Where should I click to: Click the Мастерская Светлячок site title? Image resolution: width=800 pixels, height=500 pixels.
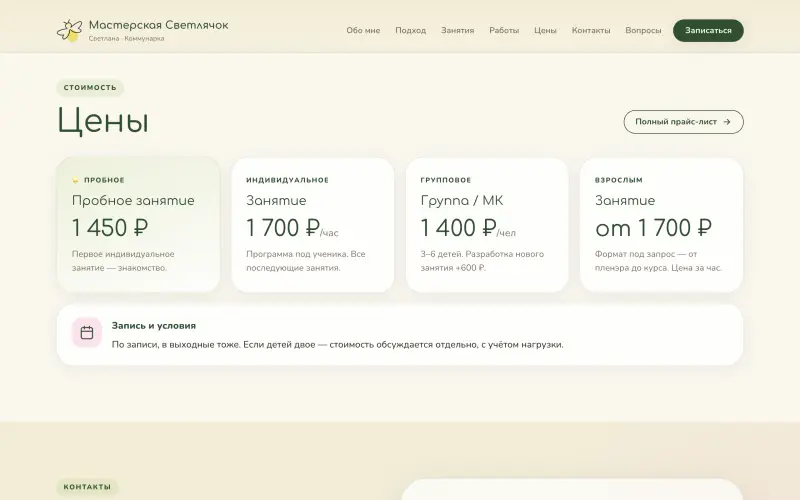(x=159, y=25)
